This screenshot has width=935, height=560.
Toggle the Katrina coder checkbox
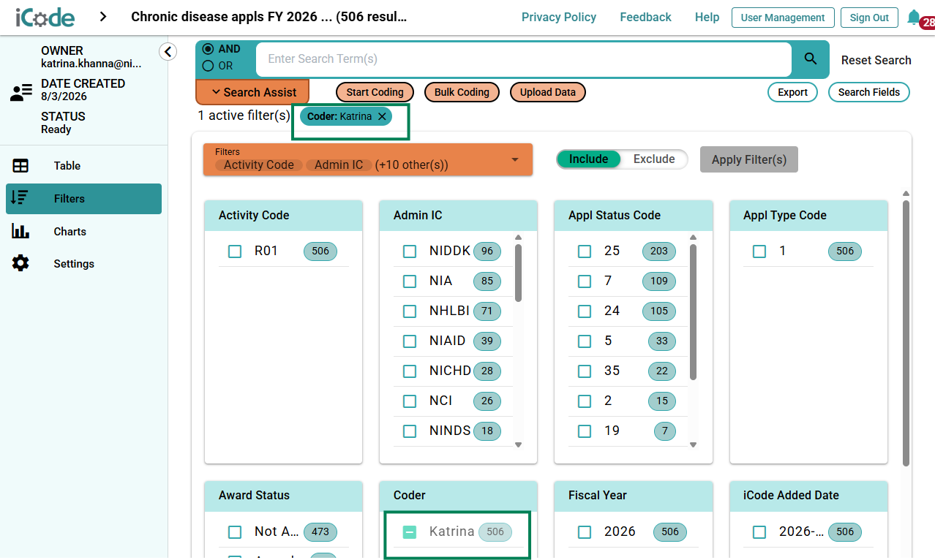tap(410, 532)
